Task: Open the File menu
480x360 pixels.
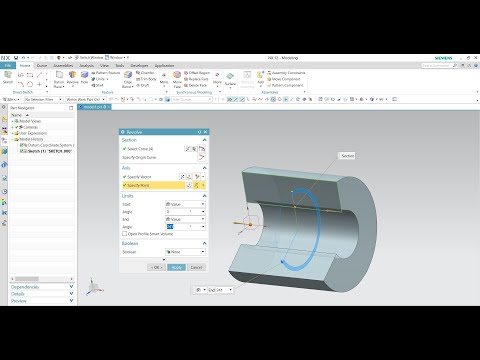Action: (x=8, y=65)
